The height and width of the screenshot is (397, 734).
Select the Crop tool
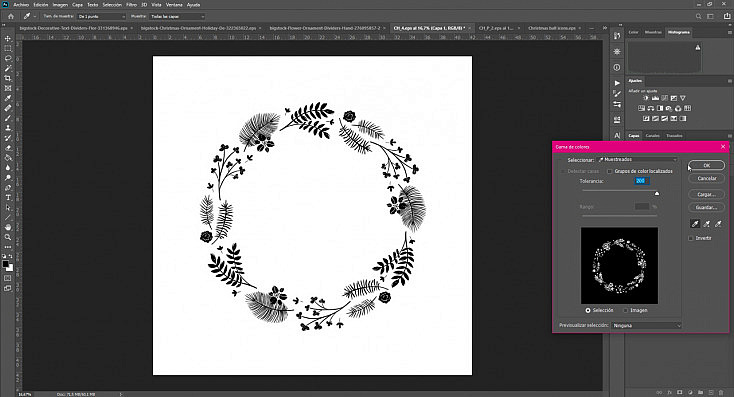(x=8, y=78)
